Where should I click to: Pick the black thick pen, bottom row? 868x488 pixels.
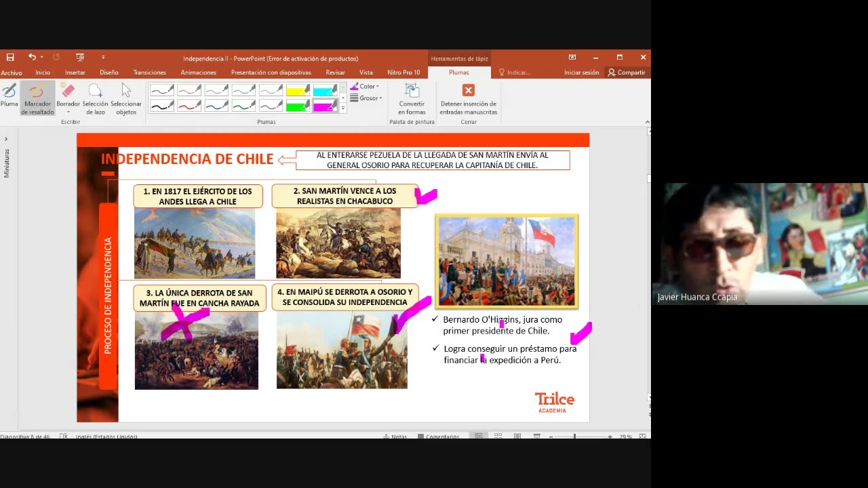pyautogui.click(x=161, y=105)
